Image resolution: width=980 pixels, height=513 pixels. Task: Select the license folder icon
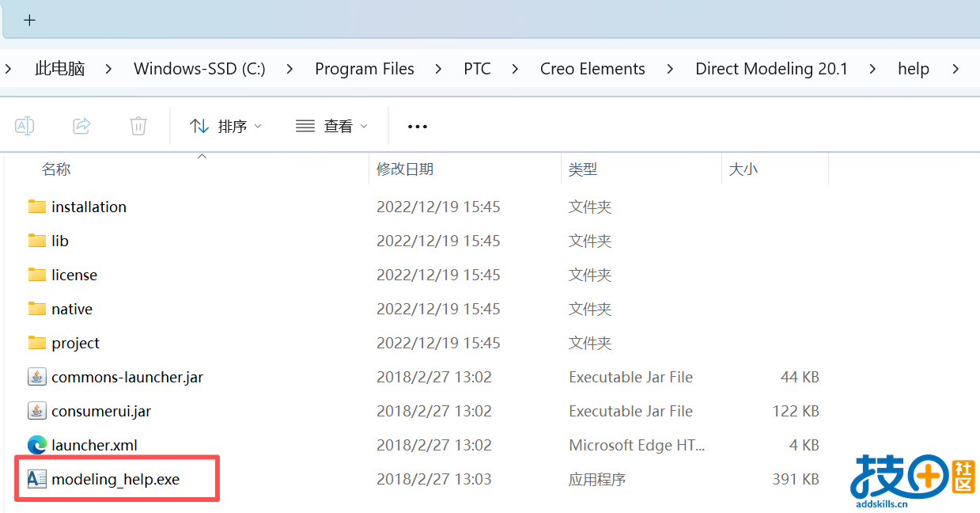[x=36, y=275]
